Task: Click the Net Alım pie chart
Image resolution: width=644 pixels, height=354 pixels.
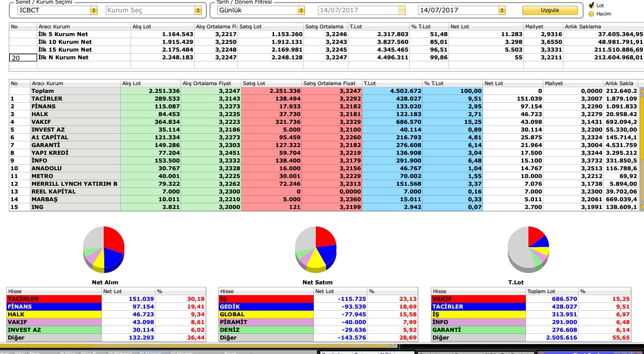Action: [x=104, y=249]
